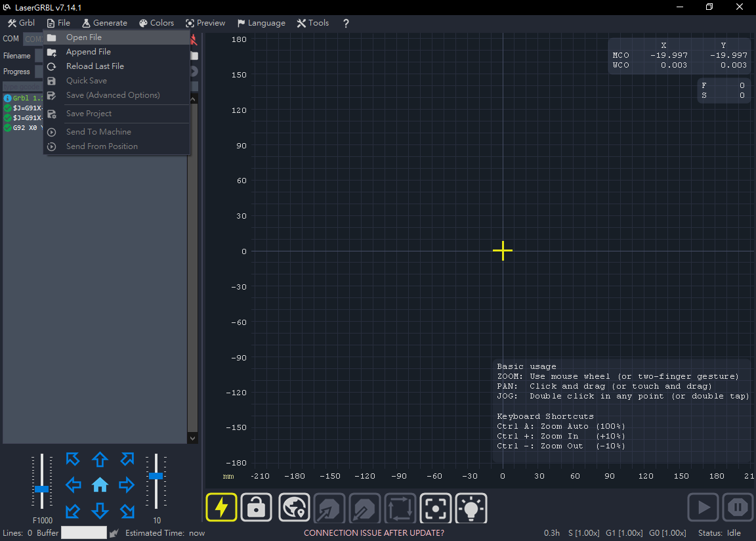Maximize or restore the LaserGRBL window

709,7
